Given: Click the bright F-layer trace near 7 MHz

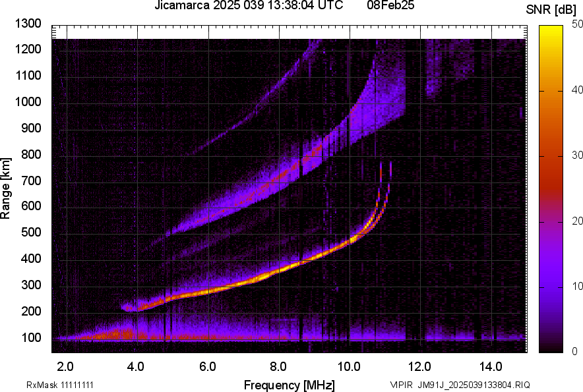Looking at the screenshot, I should click(x=243, y=283).
